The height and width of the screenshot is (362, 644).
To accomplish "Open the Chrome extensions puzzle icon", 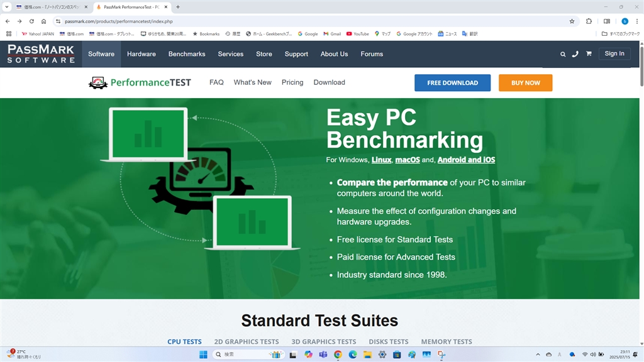I will tap(589, 21).
